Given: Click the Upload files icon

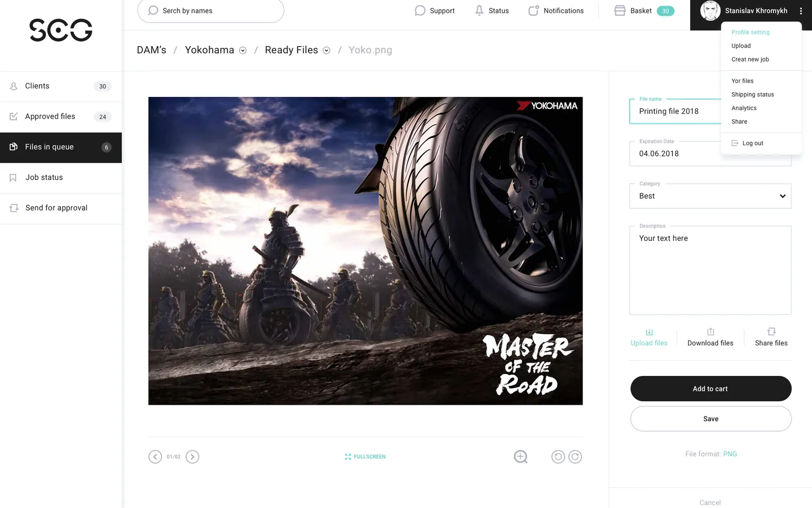Looking at the screenshot, I should coord(649,332).
